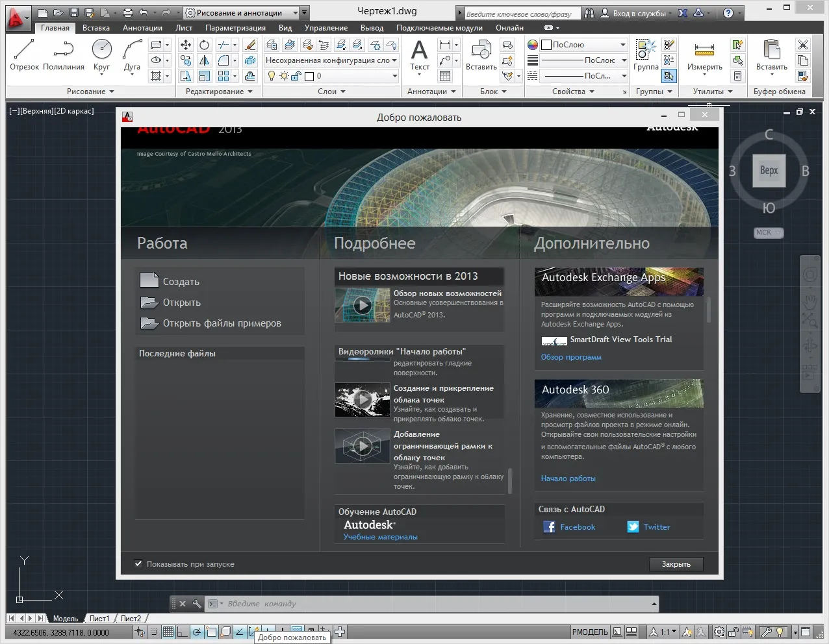829x644 pixels.
Task: Select the Отрезок line tool
Action: pyautogui.click(x=24, y=55)
